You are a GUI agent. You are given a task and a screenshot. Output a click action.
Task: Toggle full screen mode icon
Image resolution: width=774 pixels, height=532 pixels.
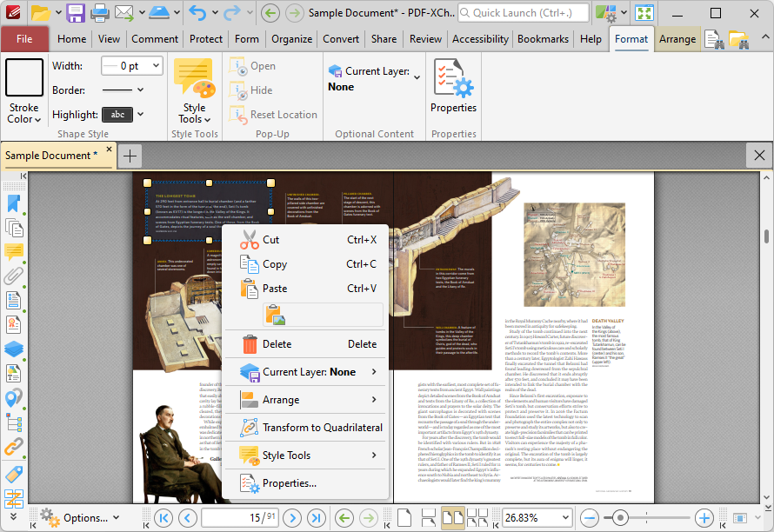tap(644, 13)
